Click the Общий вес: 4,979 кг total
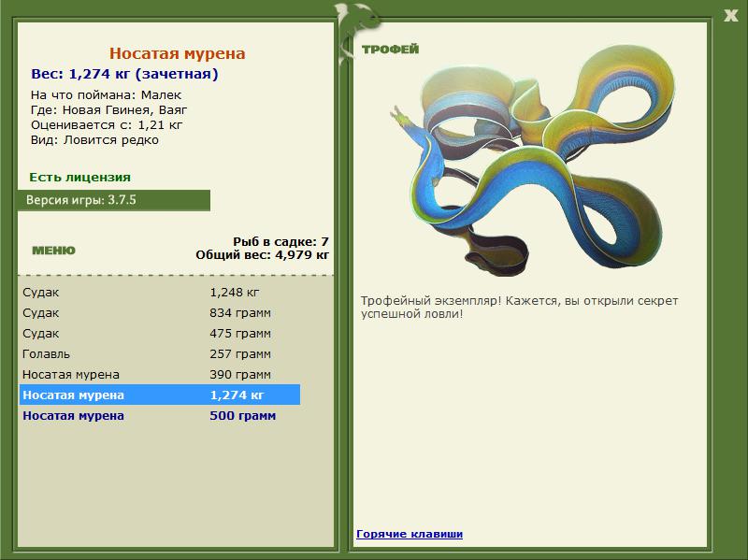This screenshot has width=748, height=560. [x=263, y=254]
